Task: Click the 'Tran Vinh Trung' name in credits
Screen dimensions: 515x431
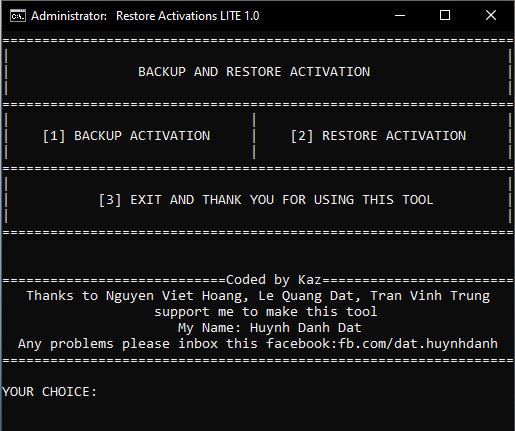Action: (430, 296)
